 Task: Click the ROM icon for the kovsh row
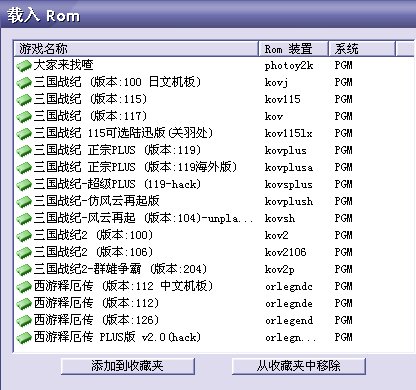coord(24,219)
